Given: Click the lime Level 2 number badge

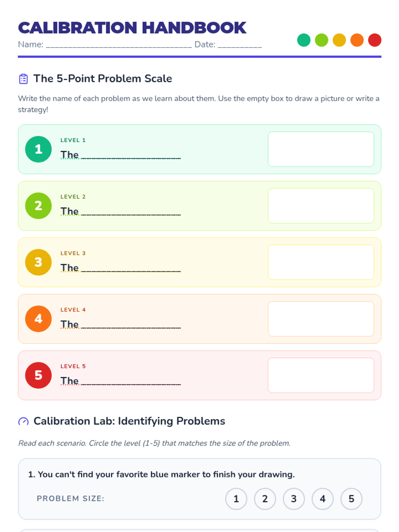Looking at the screenshot, I should tap(38, 206).
